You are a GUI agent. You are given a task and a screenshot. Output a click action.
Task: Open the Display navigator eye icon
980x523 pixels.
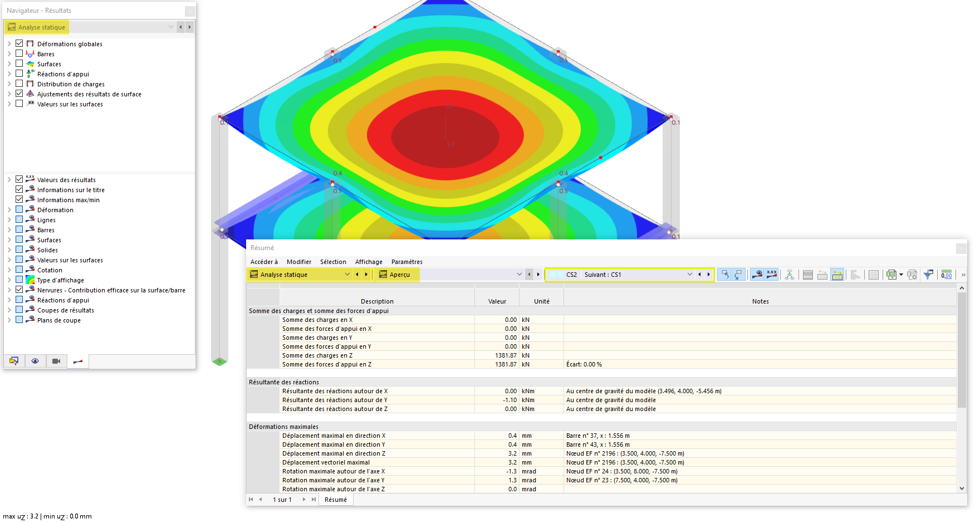tap(35, 361)
